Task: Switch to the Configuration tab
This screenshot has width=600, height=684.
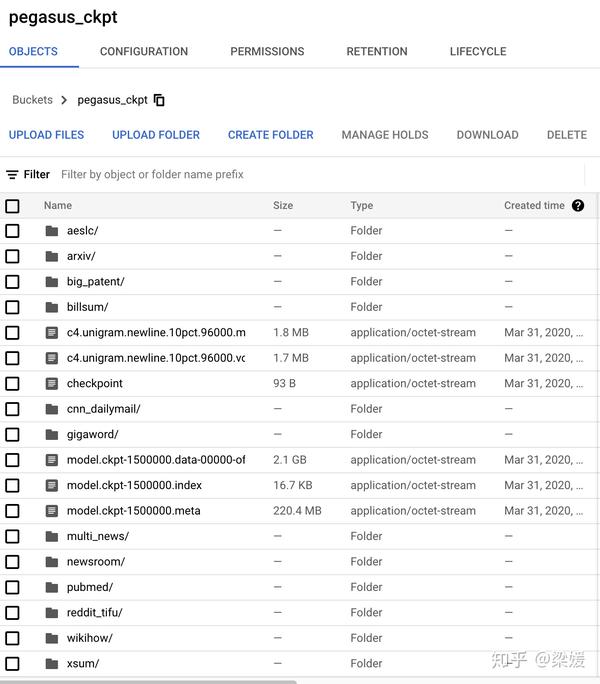Action: [144, 52]
